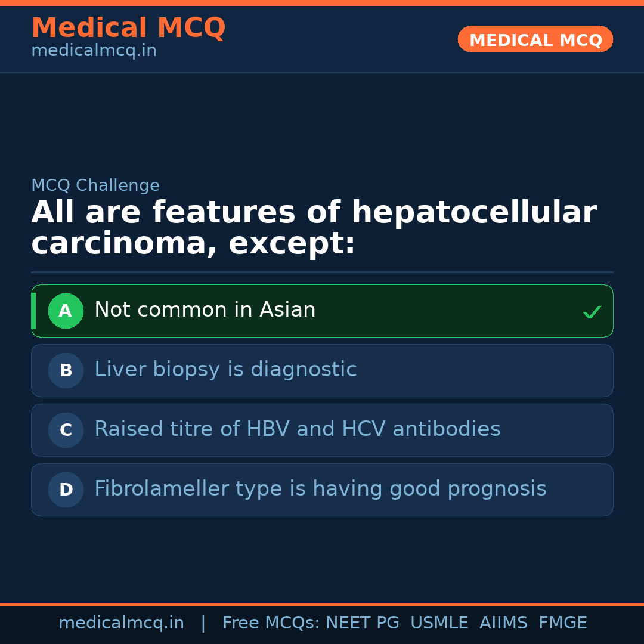Select the circular B option badge
The height and width of the screenshot is (644, 644).
[66, 371]
